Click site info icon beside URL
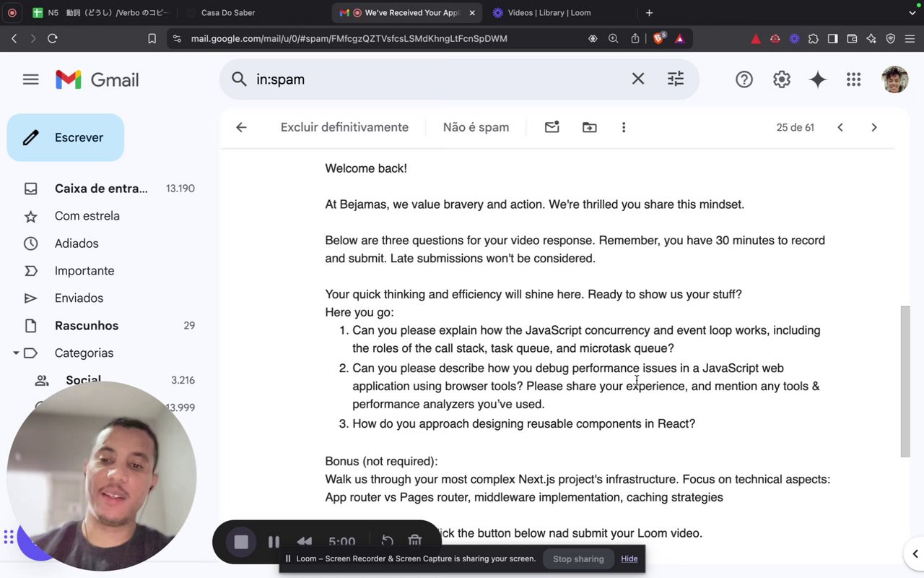 tap(178, 38)
